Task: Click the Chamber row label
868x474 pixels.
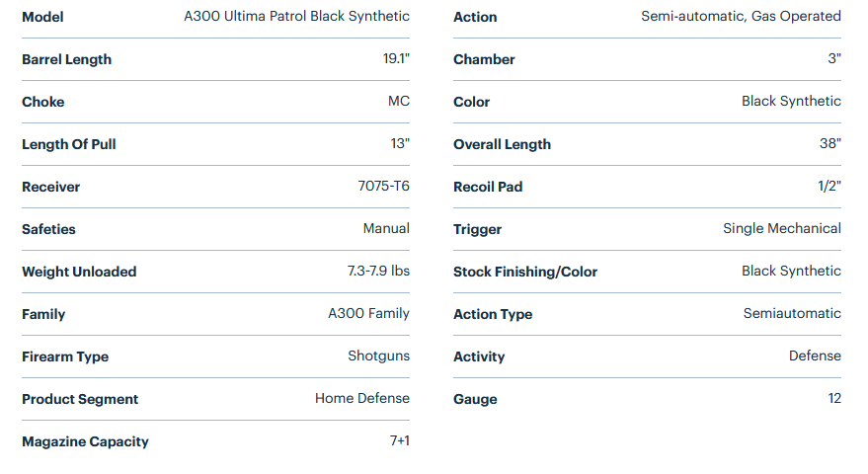Action: click(x=484, y=59)
